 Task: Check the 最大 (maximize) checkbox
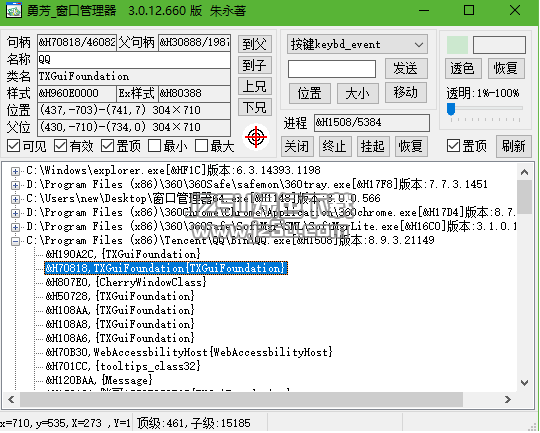(x=201, y=146)
